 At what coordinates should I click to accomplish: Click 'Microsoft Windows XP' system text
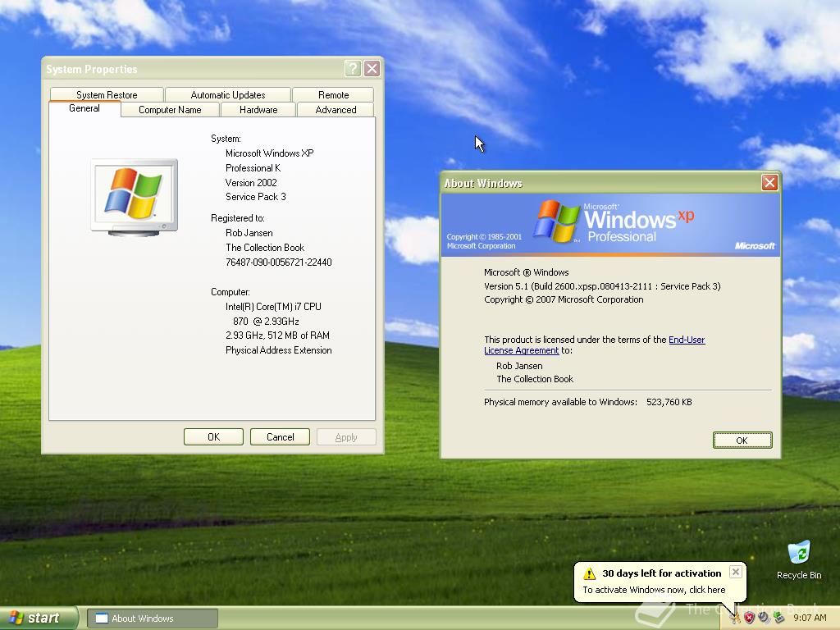(x=269, y=153)
